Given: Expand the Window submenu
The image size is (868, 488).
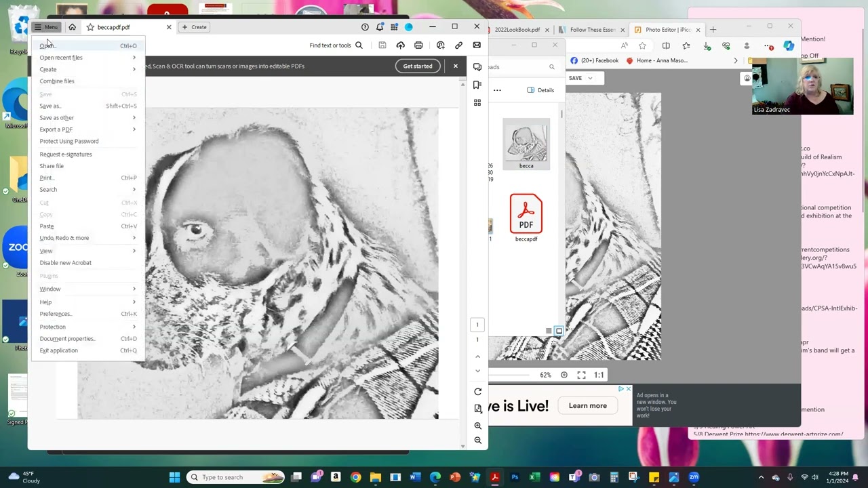Looking at the screenshot, I should tap(88, 289).
